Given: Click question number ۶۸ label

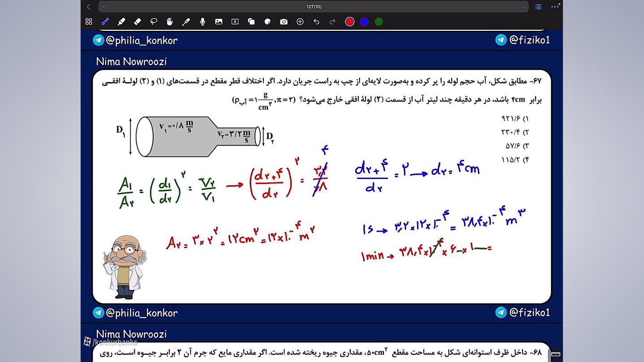Looking at the screenshot, I should (535, 353).
